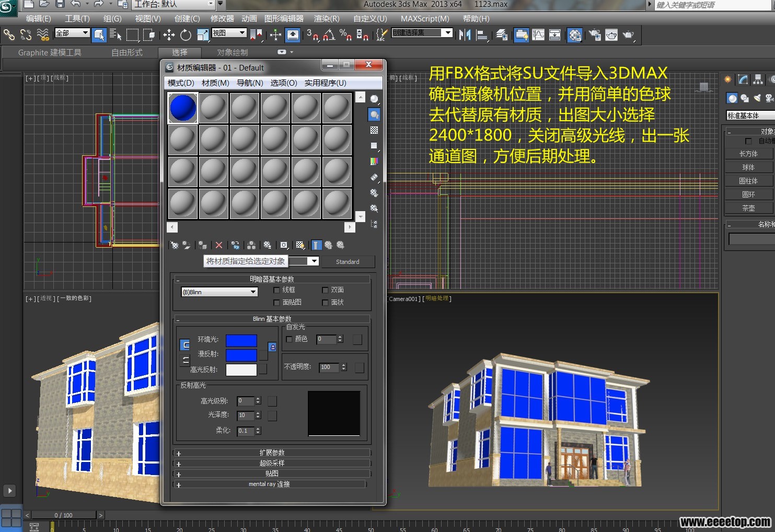Open the 渲染(R) menu
The image size is (775, 532).
pos(327,18)
